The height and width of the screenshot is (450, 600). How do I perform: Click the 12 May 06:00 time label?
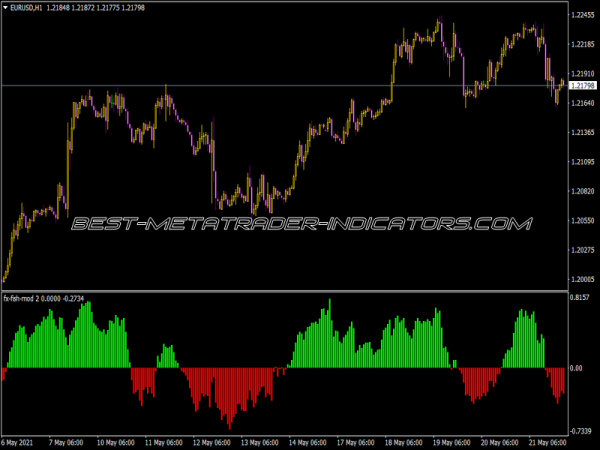tap(212, 443)
